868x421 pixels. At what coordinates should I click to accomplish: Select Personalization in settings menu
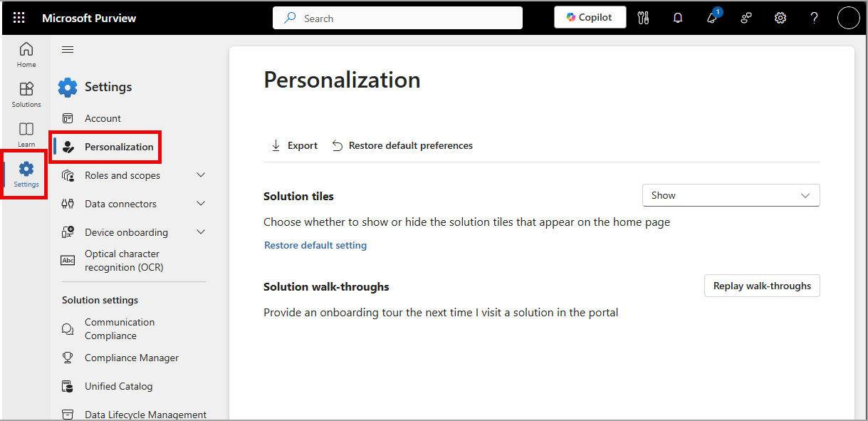(x=119, y=147)
